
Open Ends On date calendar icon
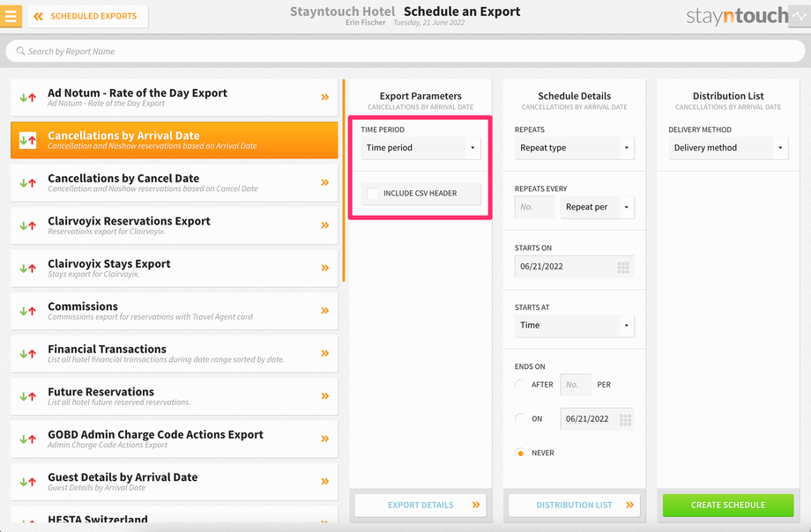pos(625,419)
